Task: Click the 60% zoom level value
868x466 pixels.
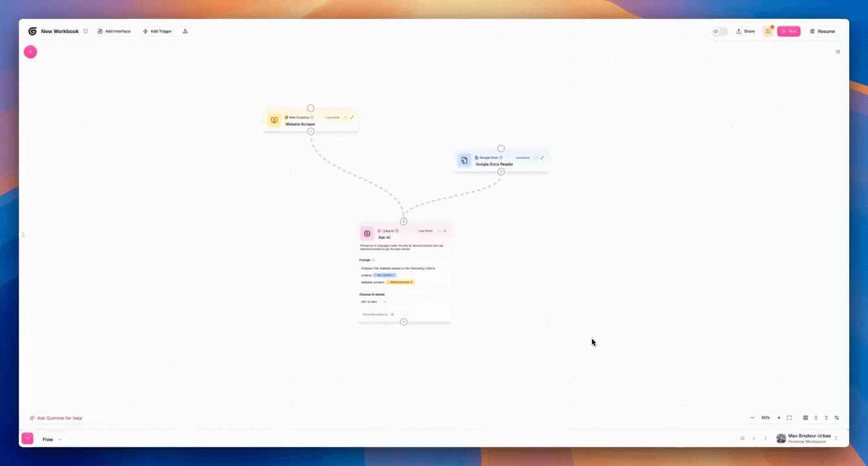Action: coord(766,417)
